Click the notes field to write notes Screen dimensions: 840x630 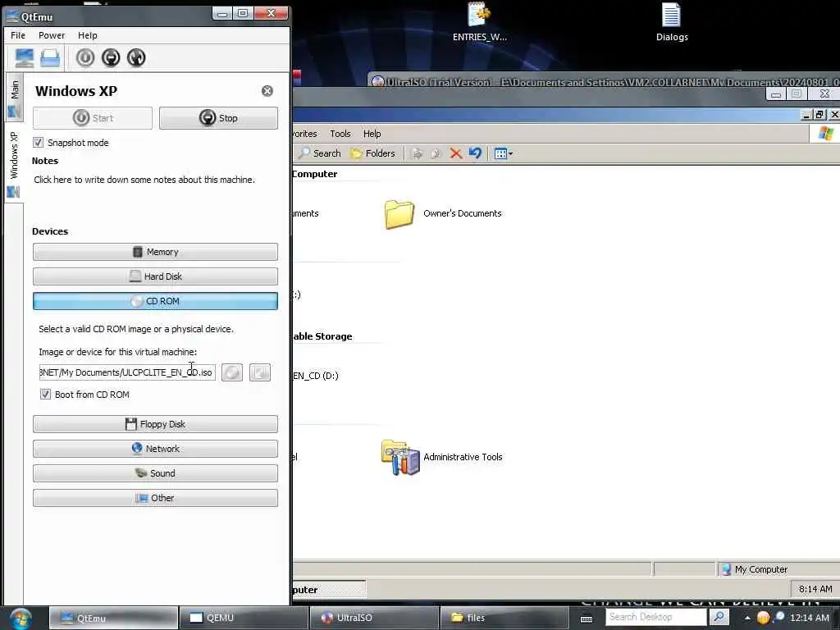pos(144,180)
